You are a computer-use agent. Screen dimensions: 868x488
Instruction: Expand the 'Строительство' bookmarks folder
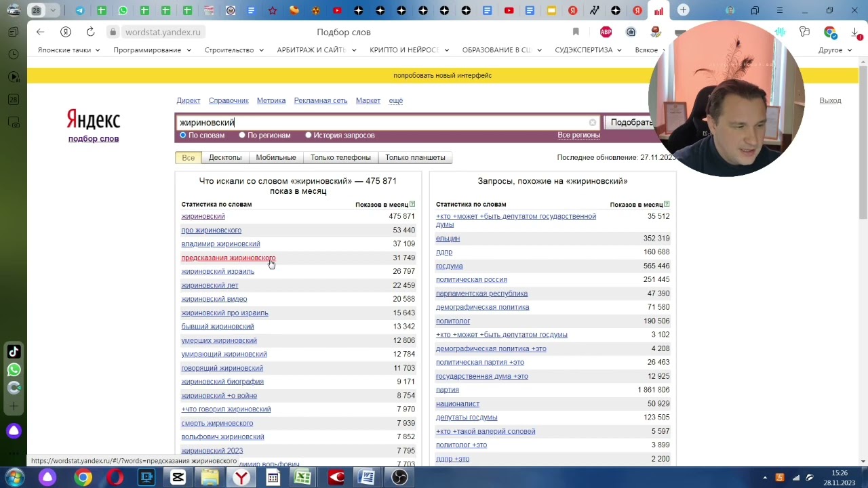(x=234, y=50)
